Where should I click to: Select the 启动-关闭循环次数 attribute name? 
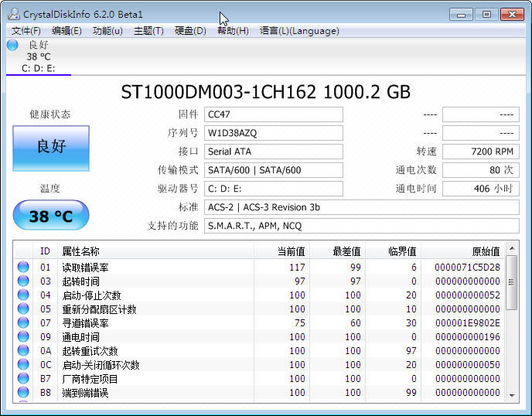tap(101, 365)
